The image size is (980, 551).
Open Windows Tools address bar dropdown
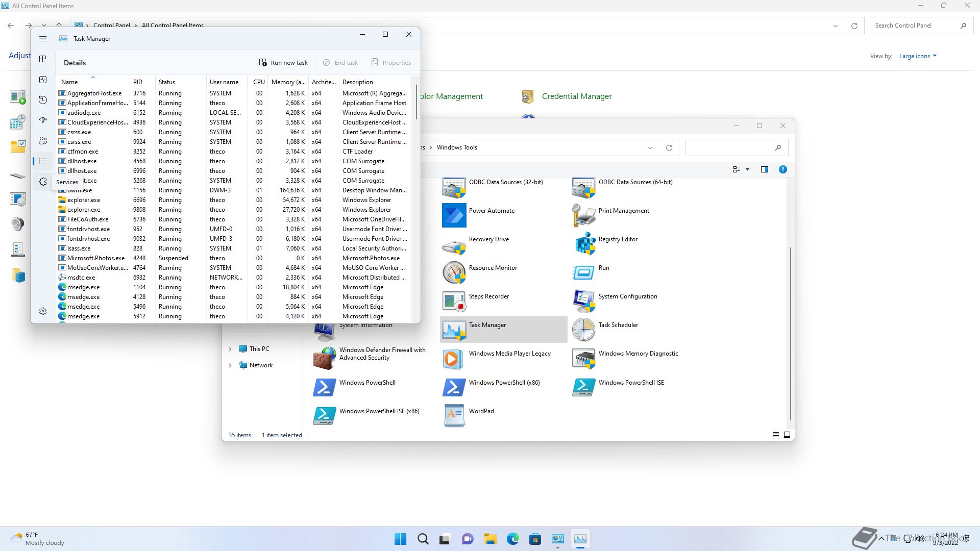[650, 147]
